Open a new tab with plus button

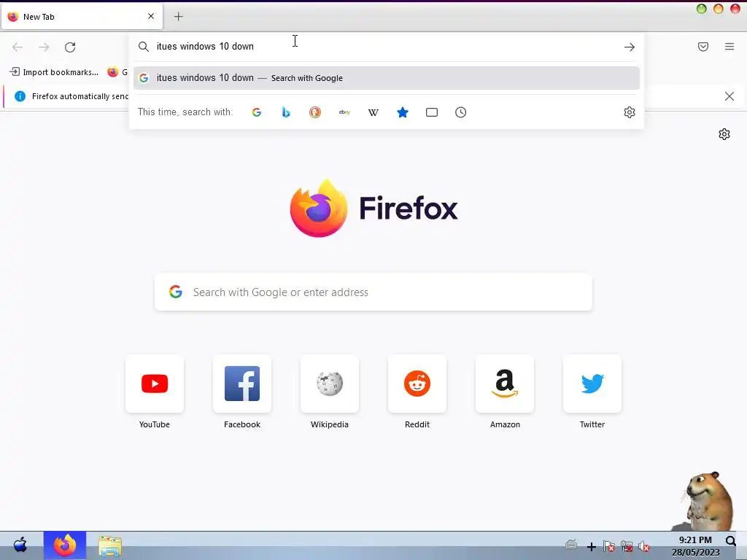pos(178,17)
